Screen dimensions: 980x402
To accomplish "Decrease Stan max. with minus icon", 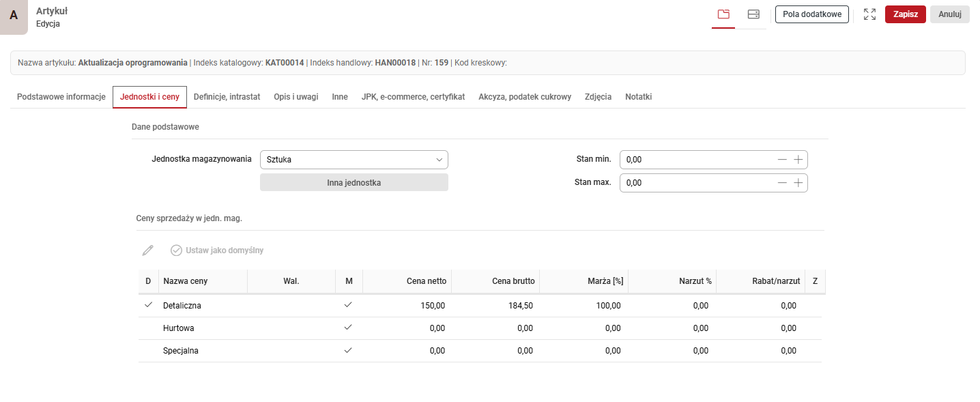I will coord(782,183).
